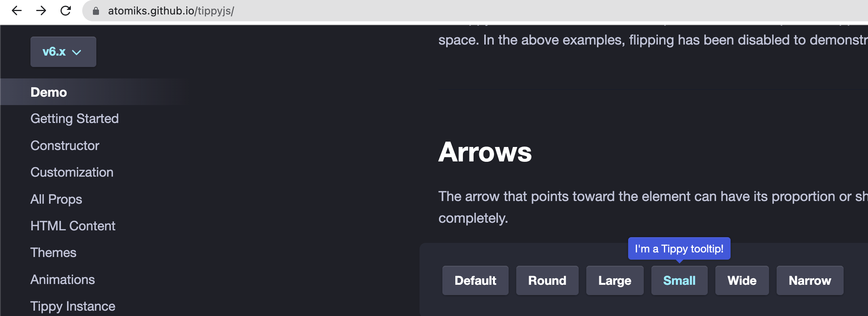868x316 pixels.
Task: Click the Default arrow demo button
Action: point(475,281)
